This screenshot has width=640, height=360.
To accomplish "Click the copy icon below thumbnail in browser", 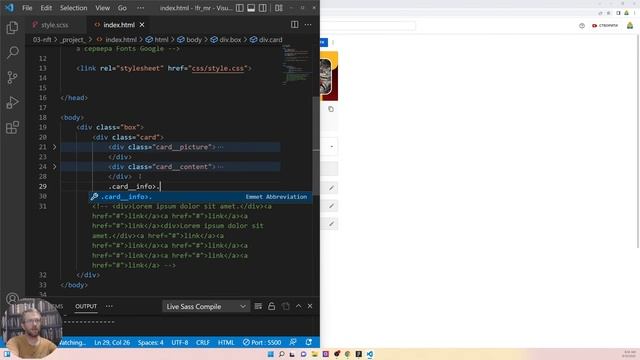I will [331, 109].
